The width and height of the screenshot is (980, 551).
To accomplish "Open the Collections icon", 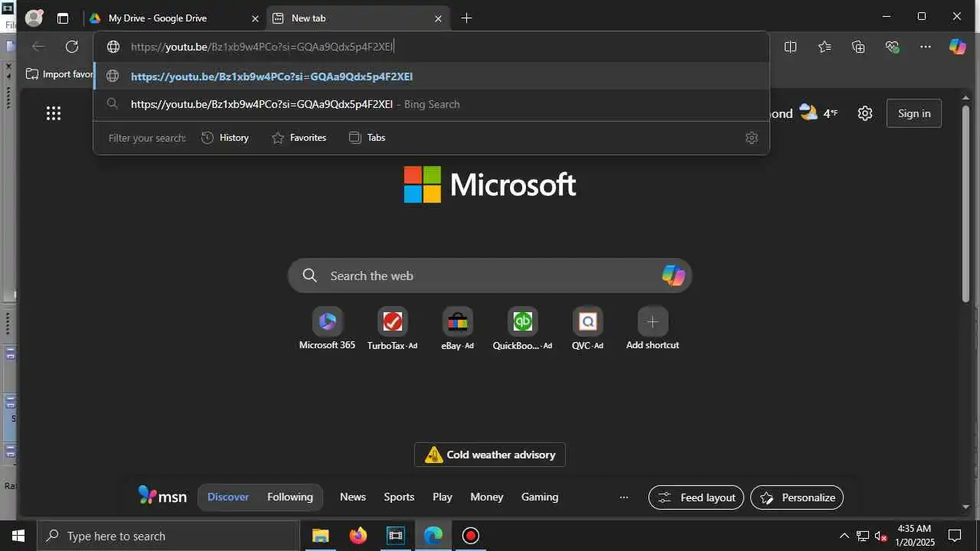I will coord(858,47).
